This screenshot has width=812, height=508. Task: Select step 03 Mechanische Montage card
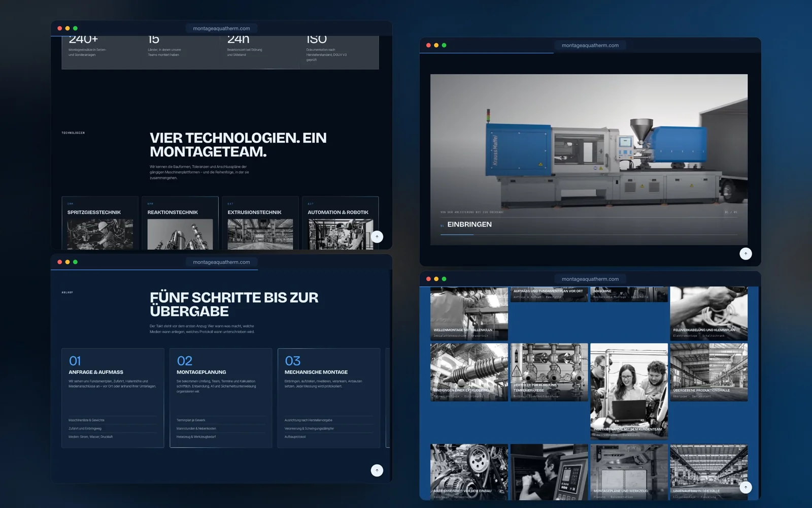(x=329, y=398)
